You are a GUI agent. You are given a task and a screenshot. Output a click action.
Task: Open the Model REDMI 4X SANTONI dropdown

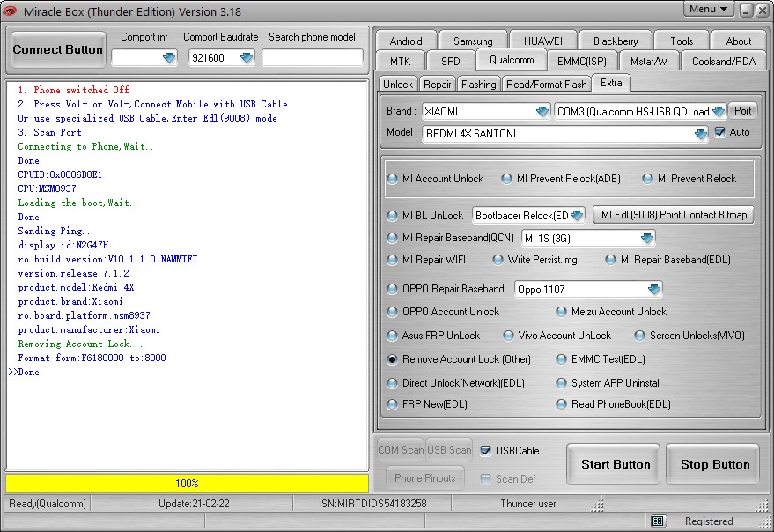point(700,134)
